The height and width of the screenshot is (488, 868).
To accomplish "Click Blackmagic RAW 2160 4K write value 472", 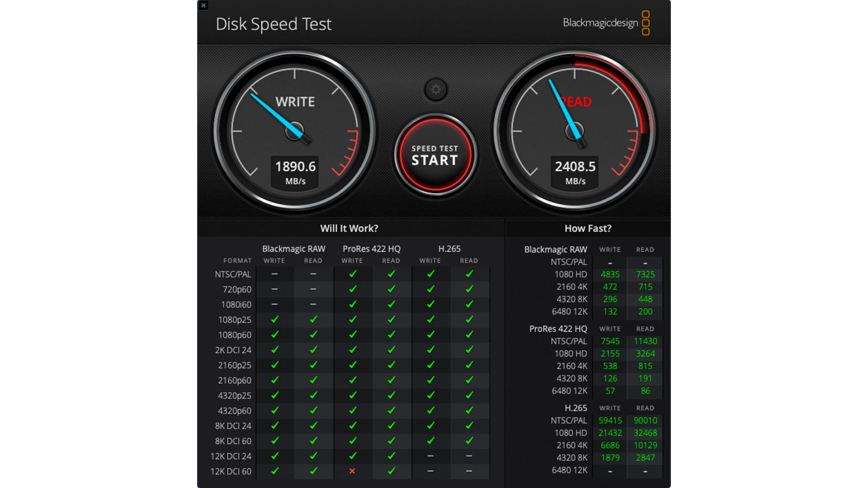I will click(x=610, y=286).
